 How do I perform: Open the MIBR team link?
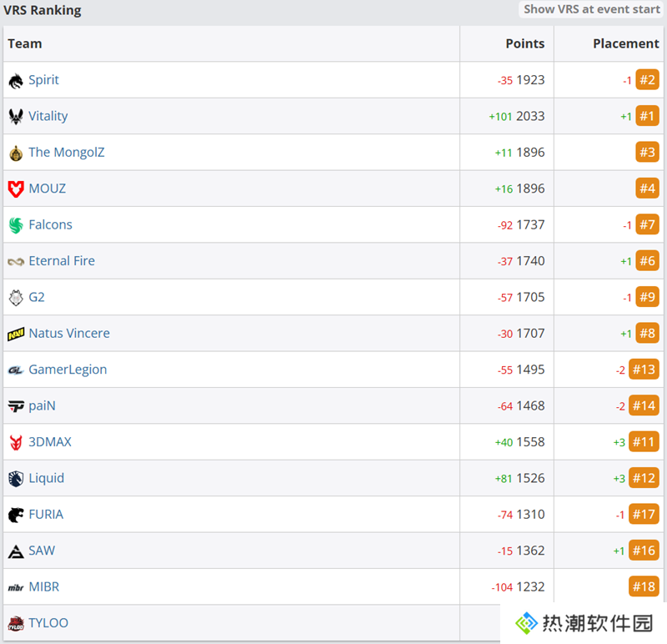click(x=44, y=586)
